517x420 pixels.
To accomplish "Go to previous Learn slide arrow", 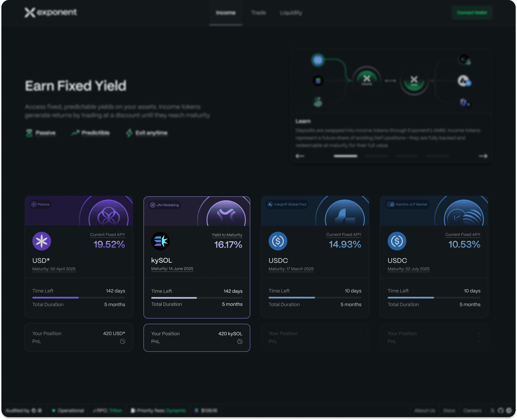I will pos(300,156).
